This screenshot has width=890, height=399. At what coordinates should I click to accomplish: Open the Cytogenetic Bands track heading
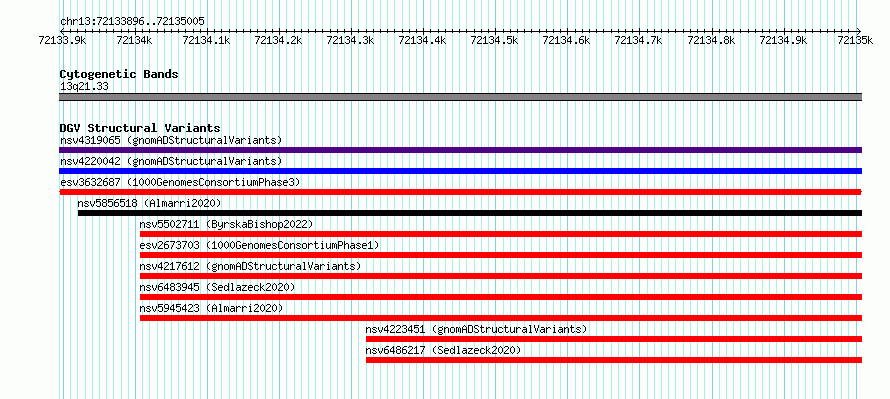[x=119, y=74]
